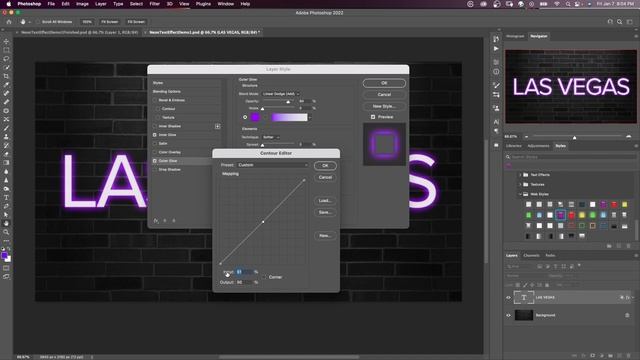Image resolution: width=640 pixels, height=360 pixels.
Task: Click the purple glow color swatch
Action: coord(255,118)
